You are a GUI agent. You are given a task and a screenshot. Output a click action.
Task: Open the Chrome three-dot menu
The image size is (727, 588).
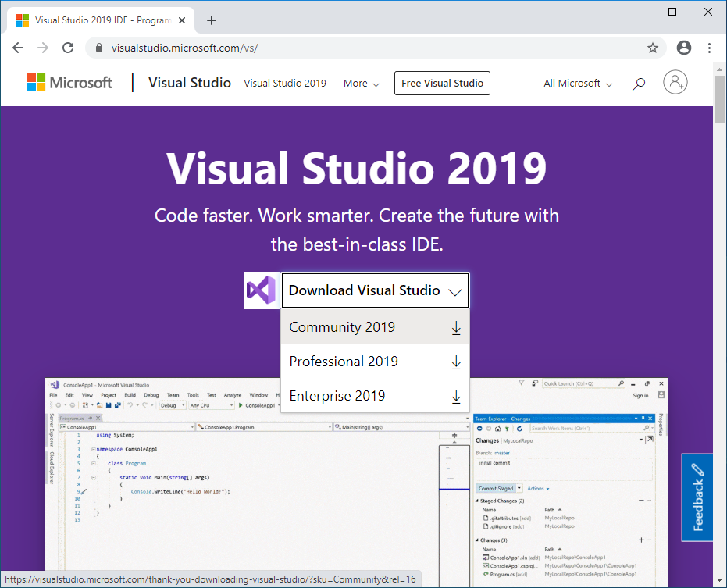point(709,48)
